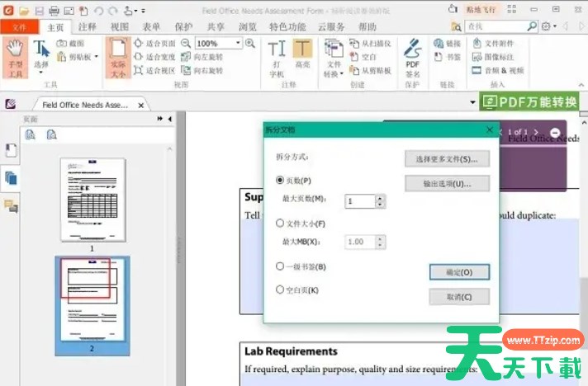
Task: Switch to the Help (帮助) tab
Action: 367,27
